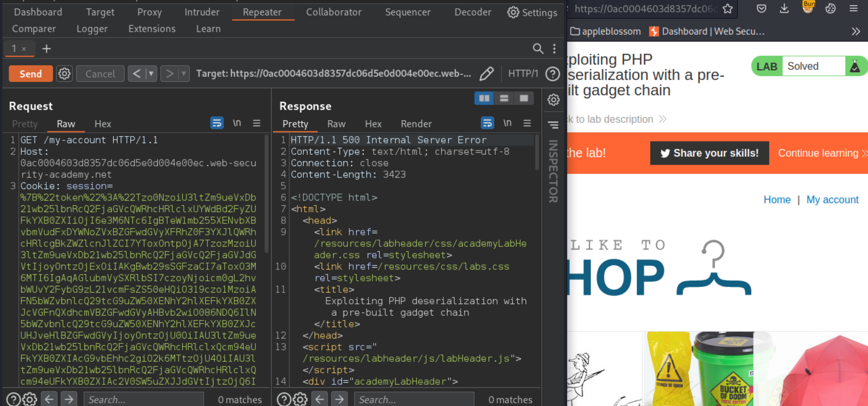Screen dimensions: 868x406
Task: Click the Repeater search magnifier icon
Action: 538,49
